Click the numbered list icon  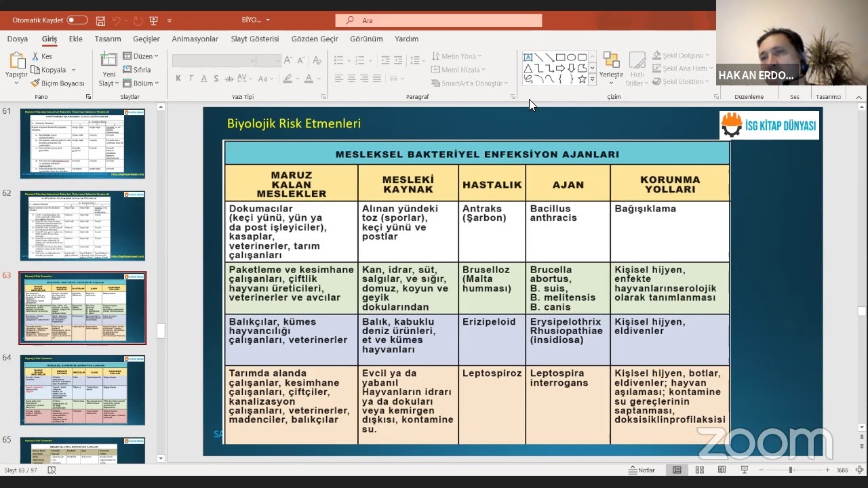360,61
